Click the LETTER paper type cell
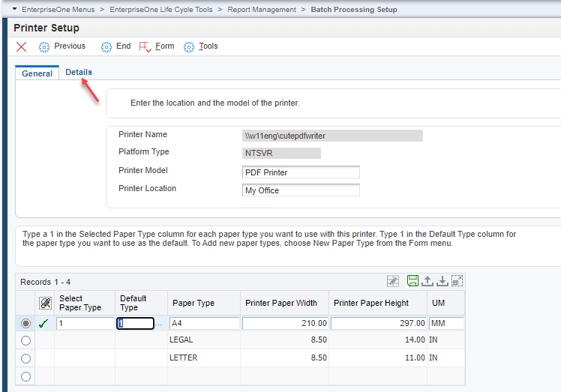 (x=204, y=358)
